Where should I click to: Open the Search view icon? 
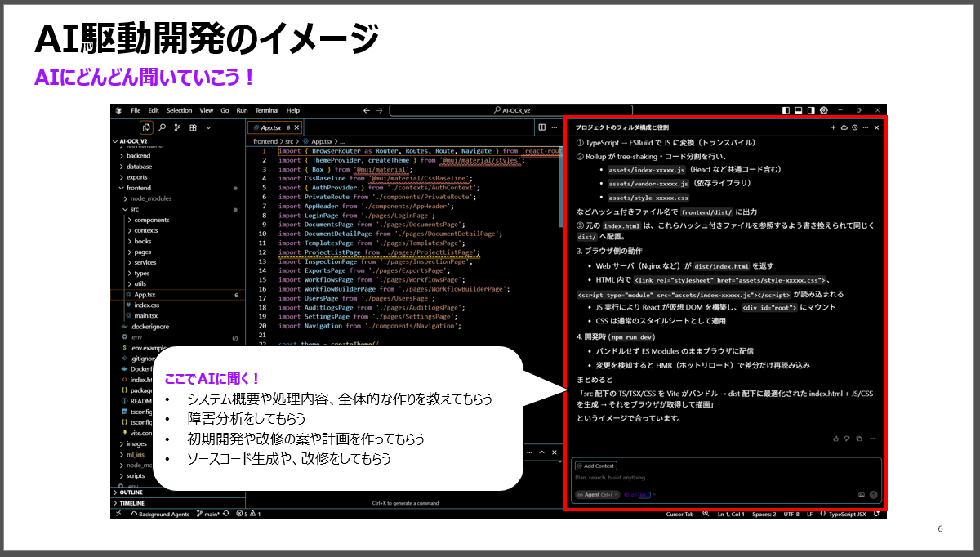coord(163,127)
